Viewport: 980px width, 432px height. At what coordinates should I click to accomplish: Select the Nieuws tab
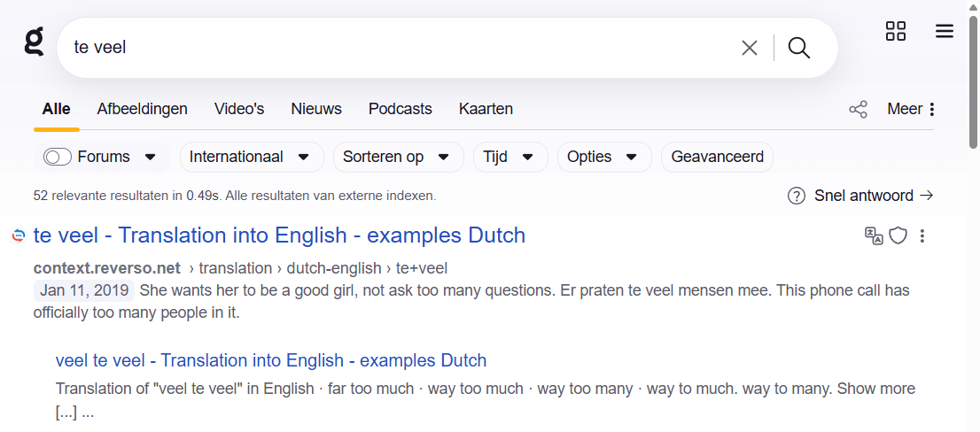pyautogui.click(x=316, y=109)
